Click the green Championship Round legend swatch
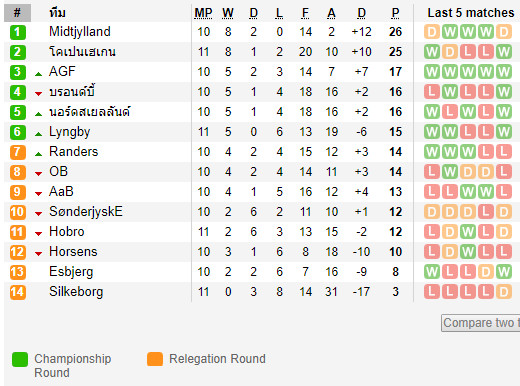 (20, 359)
